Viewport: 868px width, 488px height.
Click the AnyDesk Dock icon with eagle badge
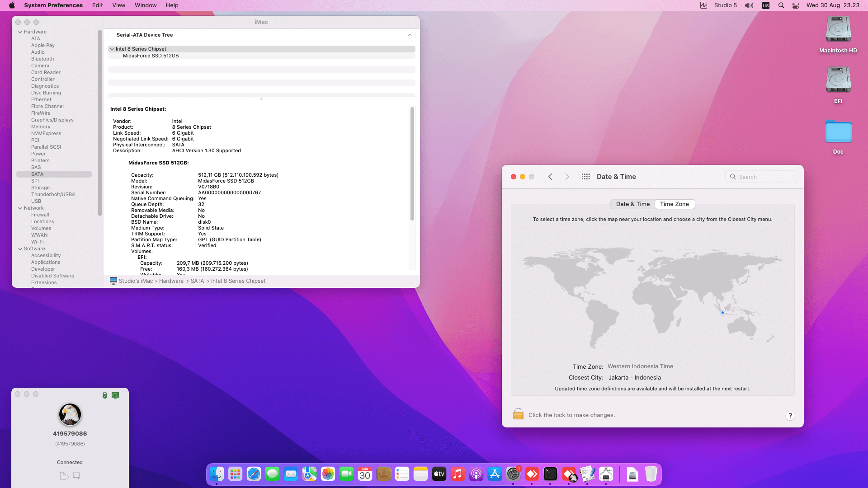pos(569,474)
